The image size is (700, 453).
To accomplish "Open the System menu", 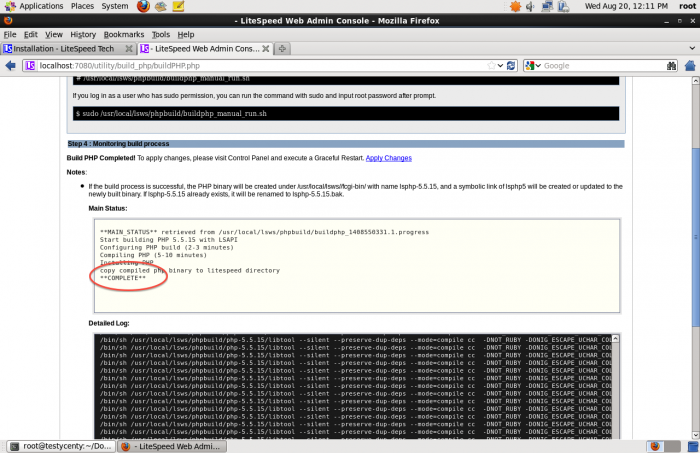I will 115,6.
